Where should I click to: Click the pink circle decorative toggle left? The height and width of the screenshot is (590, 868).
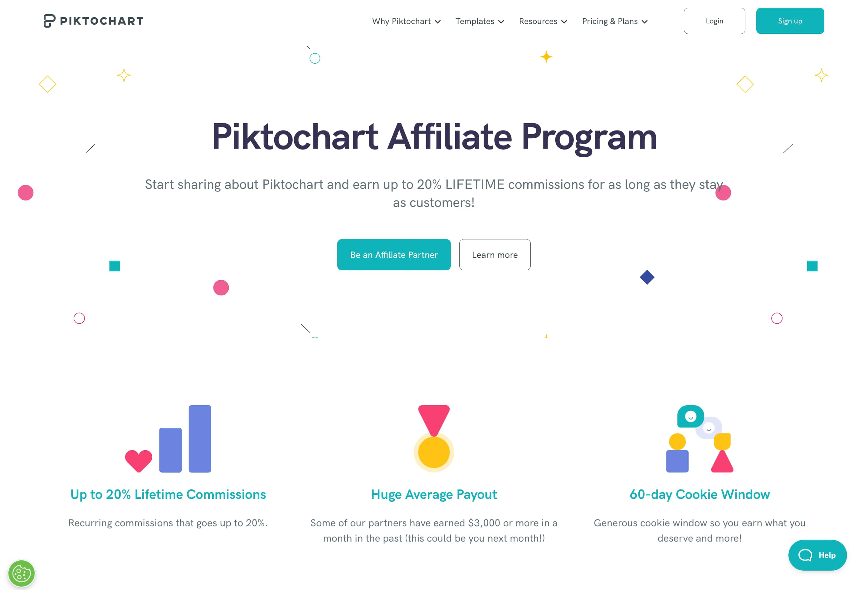(x=25, y=192)
